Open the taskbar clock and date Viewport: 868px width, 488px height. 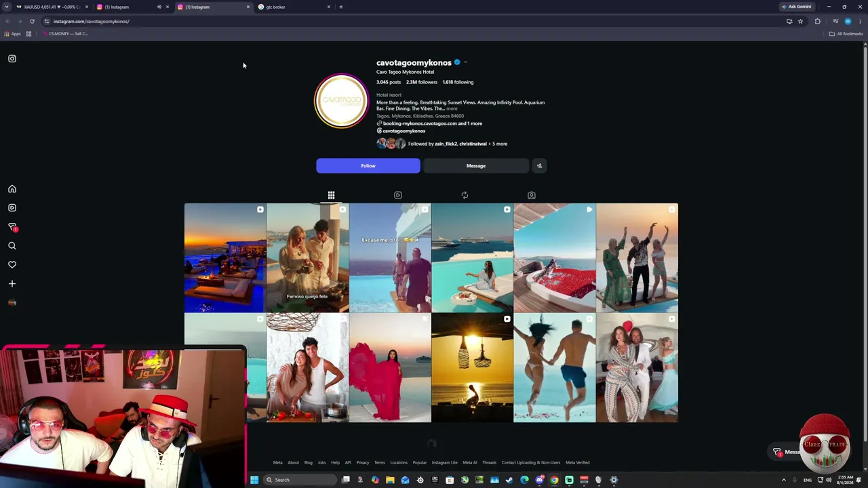pyautogui.click(x=845, y=480)
